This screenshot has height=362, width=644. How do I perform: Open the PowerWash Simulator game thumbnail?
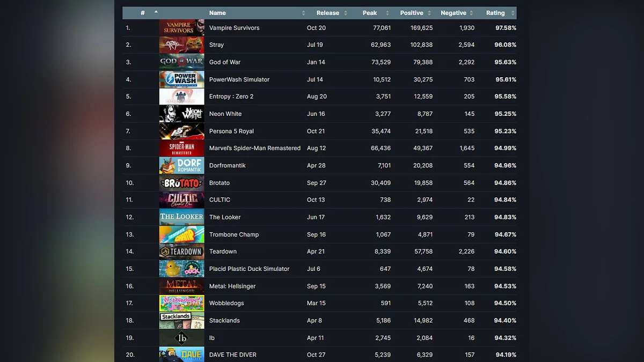[182, 79]
